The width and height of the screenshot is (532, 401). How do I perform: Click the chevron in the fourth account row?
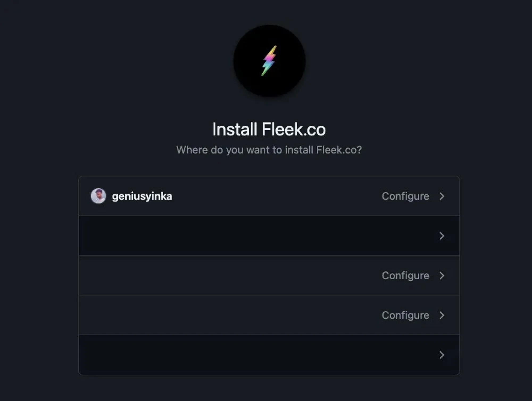pyautogui.click(x=442, y=315)
